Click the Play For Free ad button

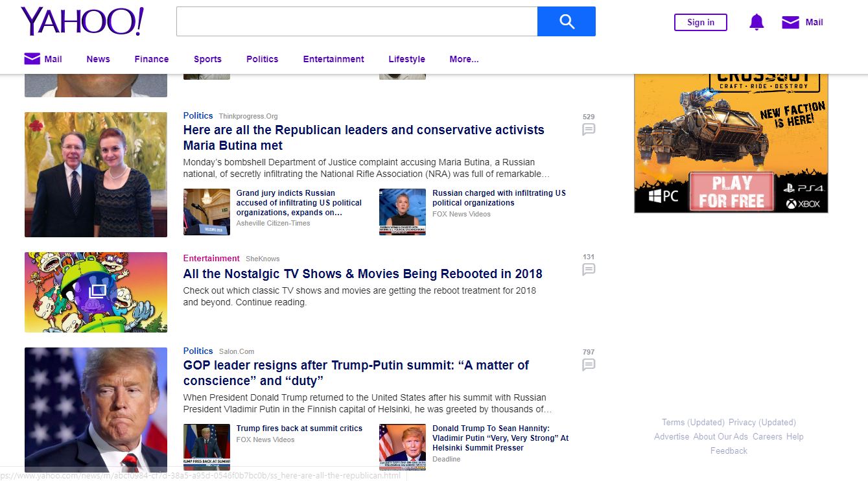coord(731,192)
